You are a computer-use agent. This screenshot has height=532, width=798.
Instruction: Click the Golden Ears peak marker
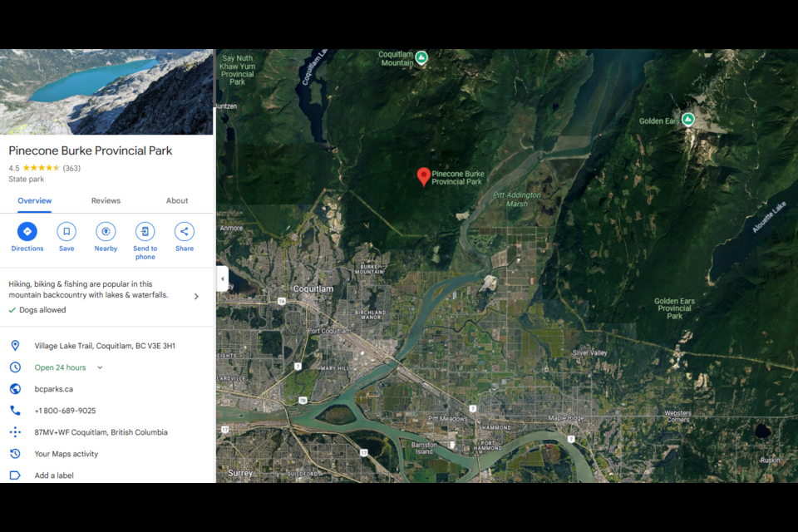[688, 120]
